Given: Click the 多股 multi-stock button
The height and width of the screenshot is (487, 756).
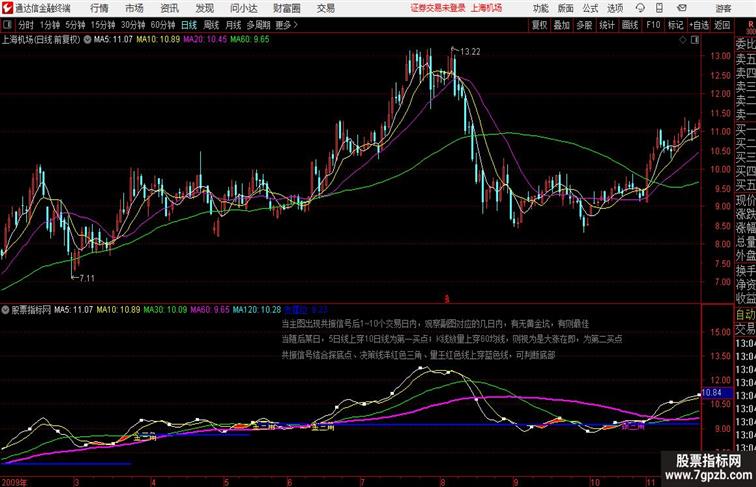Looking at the screenshot, I should coord(584,25).
